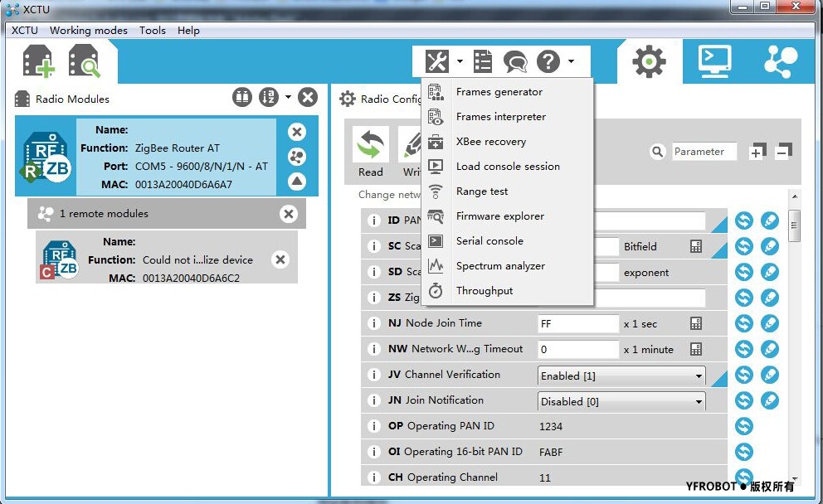Open the Configuration working mode gear
Viewport: 823px width, 504px height.
pyautogui.click(x=649, y=61)
